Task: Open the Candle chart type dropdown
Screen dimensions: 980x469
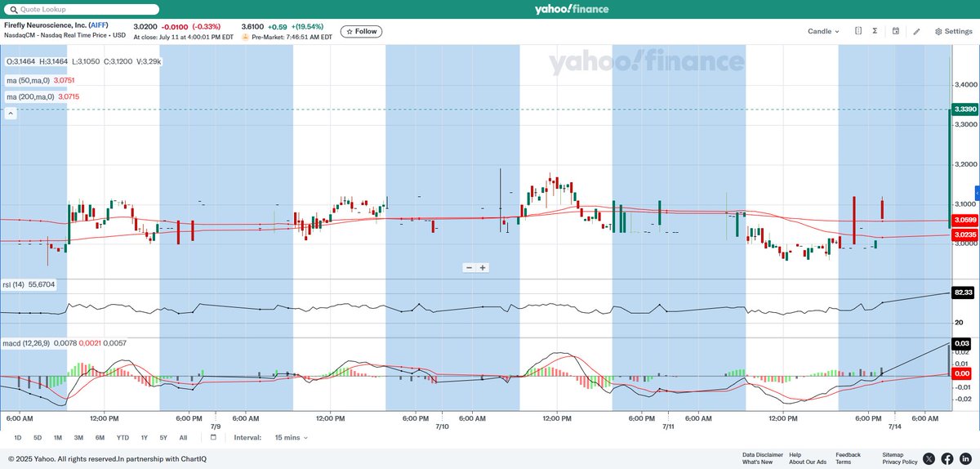Action: (823, 31)
